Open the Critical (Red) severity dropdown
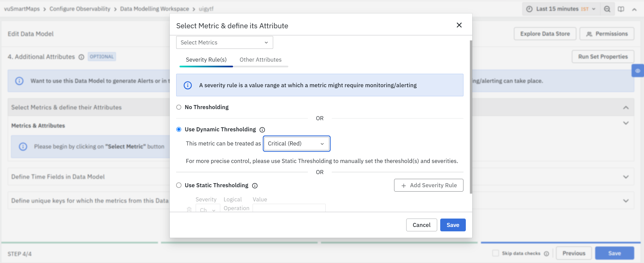Screen dimensions: 644x263 [x=296, y=144]
